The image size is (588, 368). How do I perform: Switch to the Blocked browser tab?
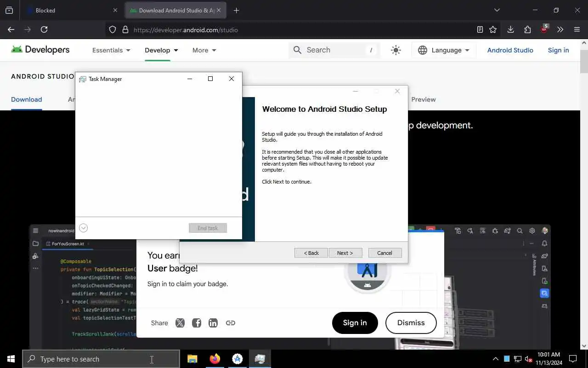tap(72, 10)
